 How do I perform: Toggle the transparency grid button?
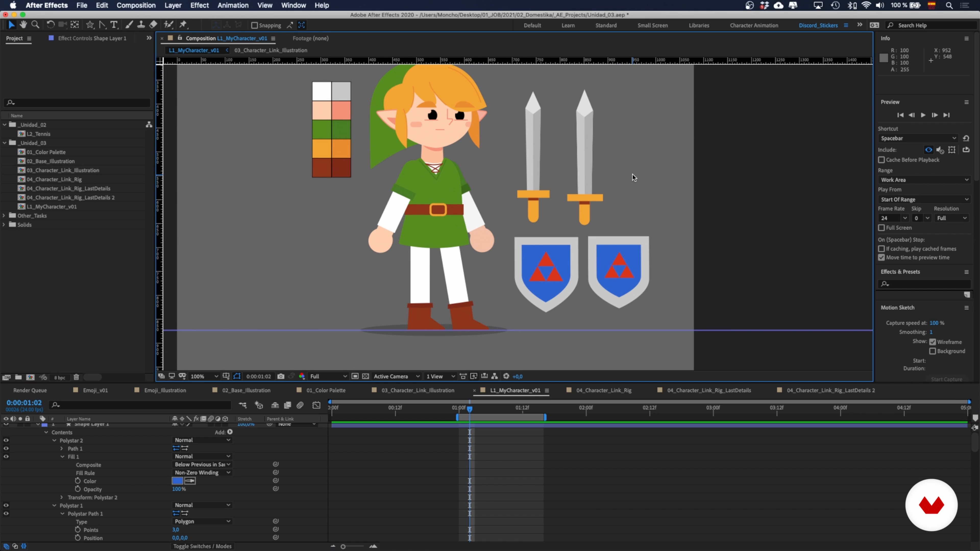pos(366,376)
